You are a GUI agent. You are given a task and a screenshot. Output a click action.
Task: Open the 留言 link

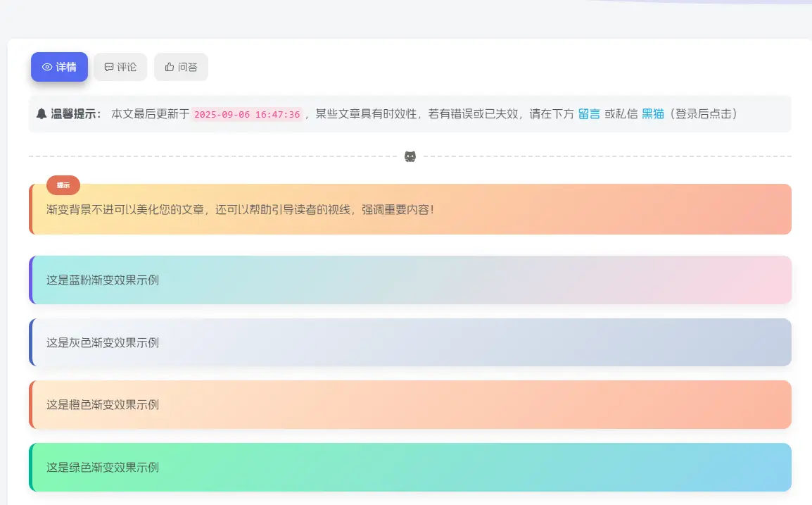(x=589, y=114)
